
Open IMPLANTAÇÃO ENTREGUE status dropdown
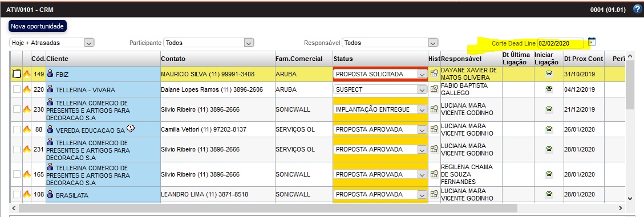[x=380, y=109]
